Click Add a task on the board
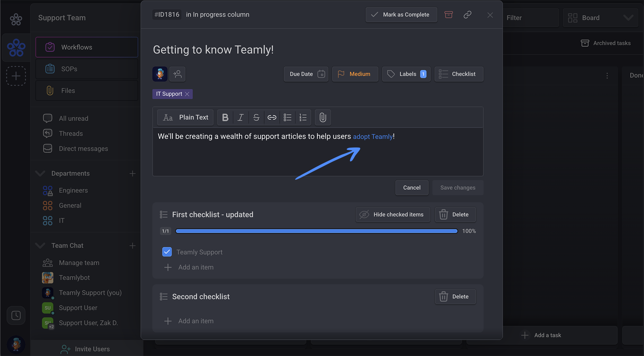The height and width of the screenshot is (356, 644). pyautogui.click(x=541, y=335)
